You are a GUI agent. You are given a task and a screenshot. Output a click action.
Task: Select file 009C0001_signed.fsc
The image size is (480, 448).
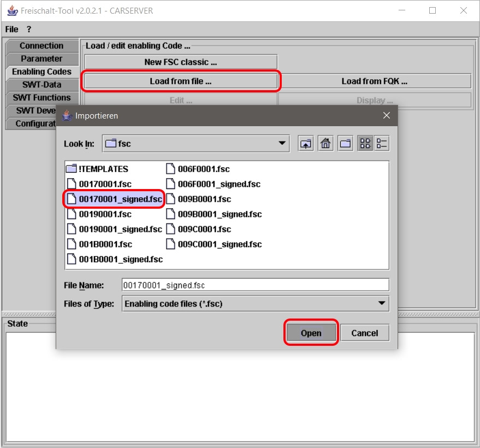214,244
